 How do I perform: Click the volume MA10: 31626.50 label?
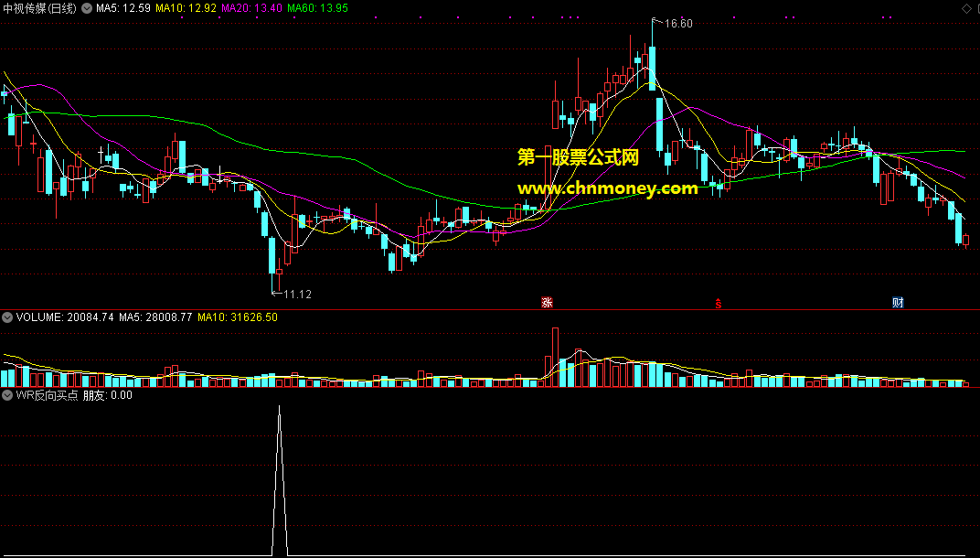(x=238, y=317)
